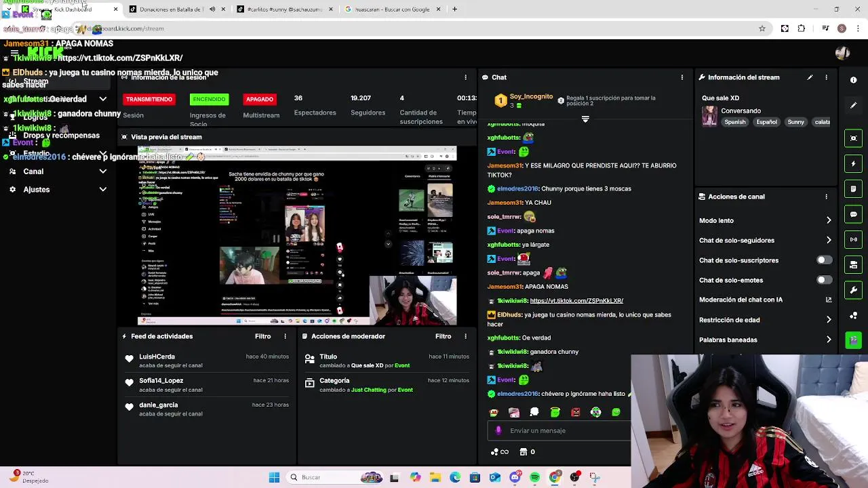Toggle the channel actions panel icon in right rail
Image resolution: width=868 pixels, height=488 pixels.
(853, 265)
